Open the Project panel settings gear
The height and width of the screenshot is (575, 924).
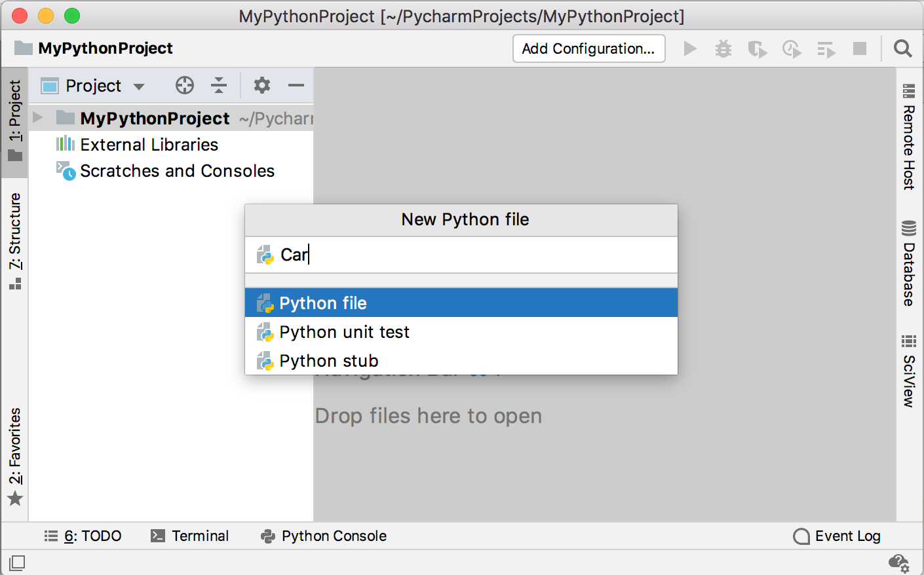click(261, 85)
